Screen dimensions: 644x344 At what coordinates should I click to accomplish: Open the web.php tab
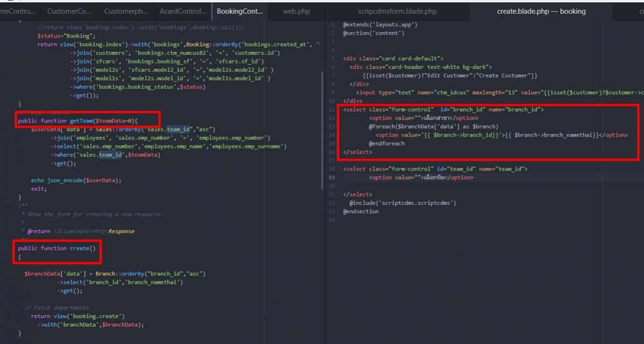point(297,11)
